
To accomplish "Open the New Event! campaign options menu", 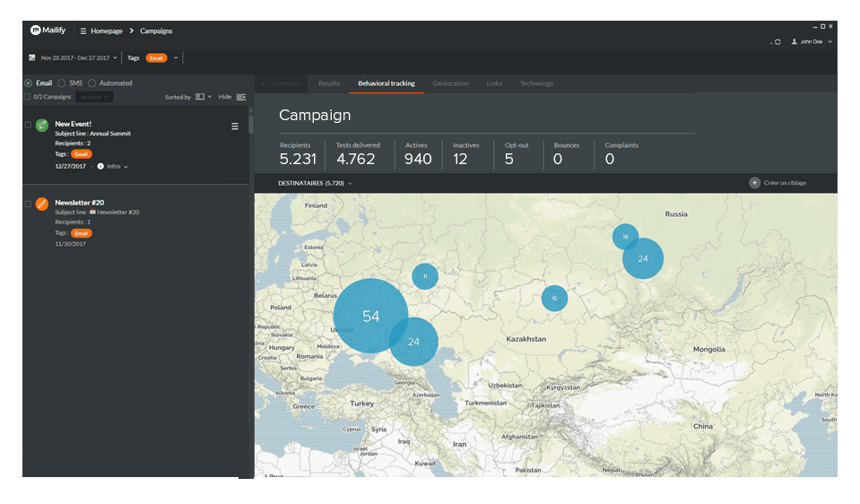I will 235,126.
